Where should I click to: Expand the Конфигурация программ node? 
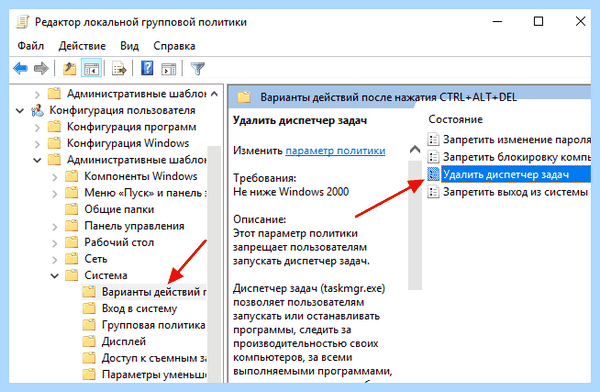click(37, 127)
